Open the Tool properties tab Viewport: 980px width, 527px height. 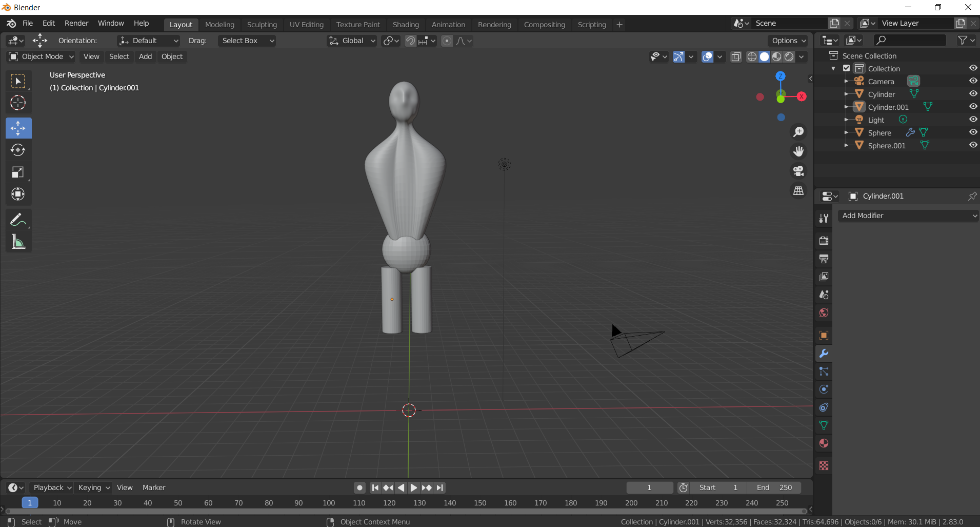(x=824, y=218)
